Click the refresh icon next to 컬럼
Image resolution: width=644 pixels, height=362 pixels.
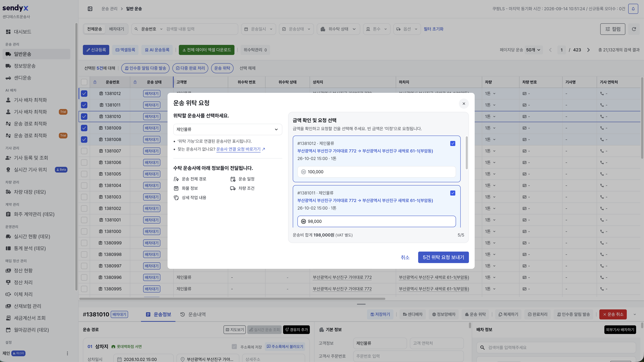pos(634,29)
